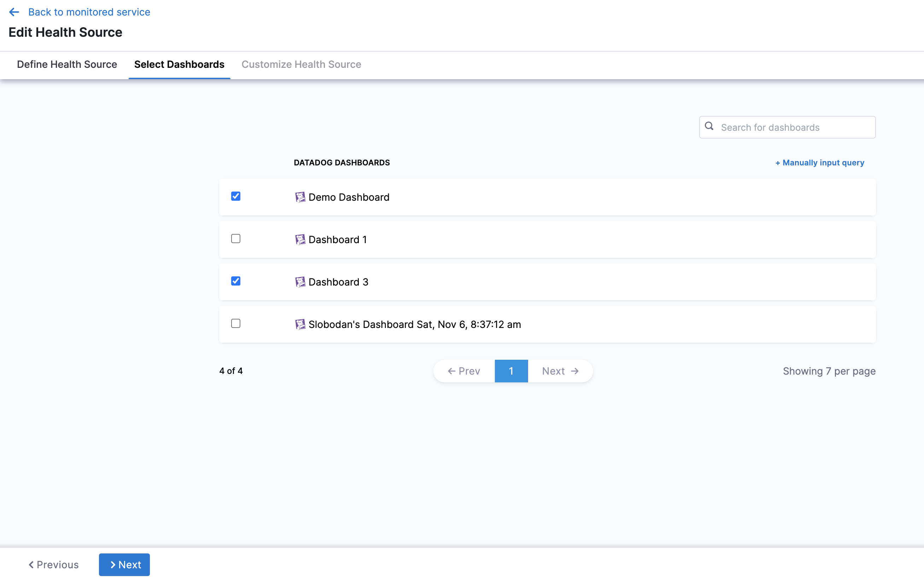This screenshot has height=581, width=924.
Task: Switch to the Customize Health Source tab
Action: click(x=301, y=64)
